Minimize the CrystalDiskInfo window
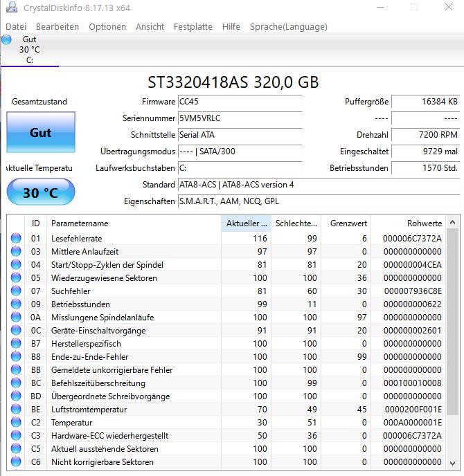 (380, 8)
